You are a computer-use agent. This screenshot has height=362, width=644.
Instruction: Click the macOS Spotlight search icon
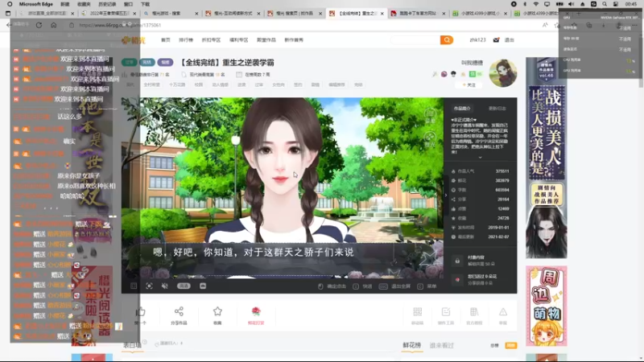click(605, 4)
